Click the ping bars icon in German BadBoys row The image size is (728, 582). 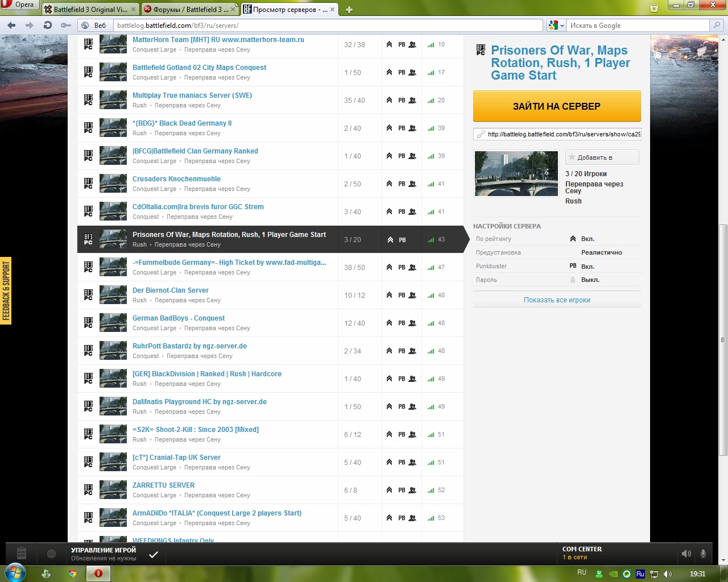tap(431, 323)
